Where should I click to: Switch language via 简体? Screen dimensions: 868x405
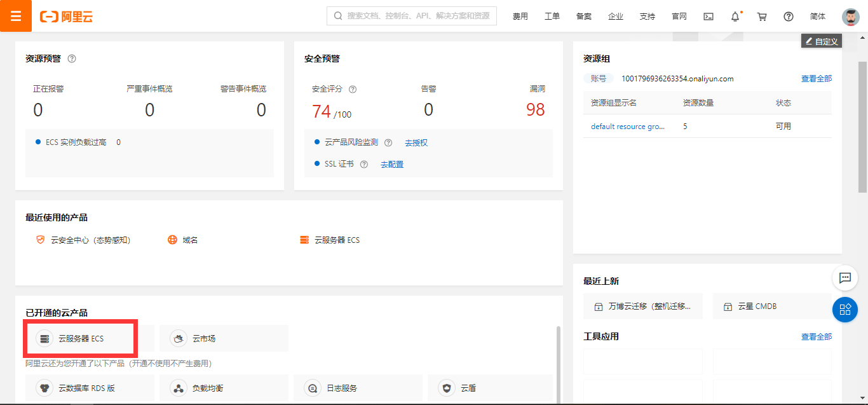point(818,17)
